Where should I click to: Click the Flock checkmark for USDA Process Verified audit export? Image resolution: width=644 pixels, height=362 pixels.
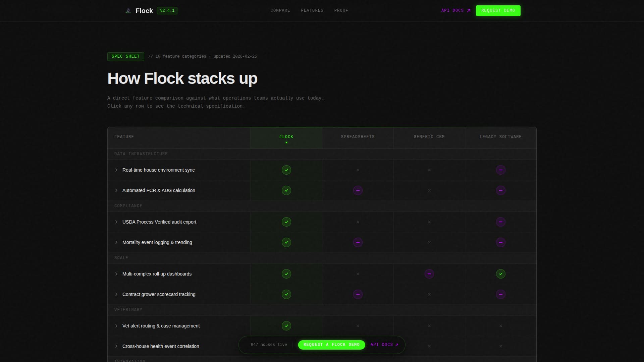tap(286, 222)
